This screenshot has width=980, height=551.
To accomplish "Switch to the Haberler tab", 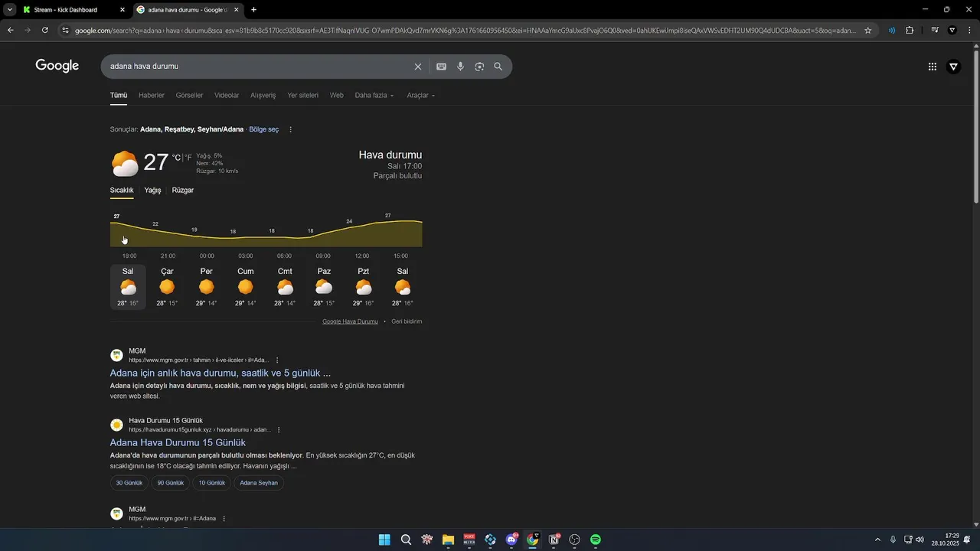I will click(152, 96).
